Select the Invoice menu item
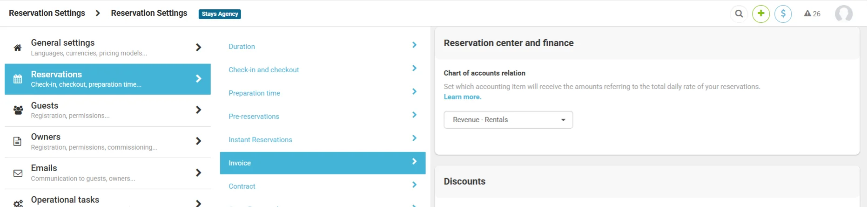868x207 pixels. point(240,163)
